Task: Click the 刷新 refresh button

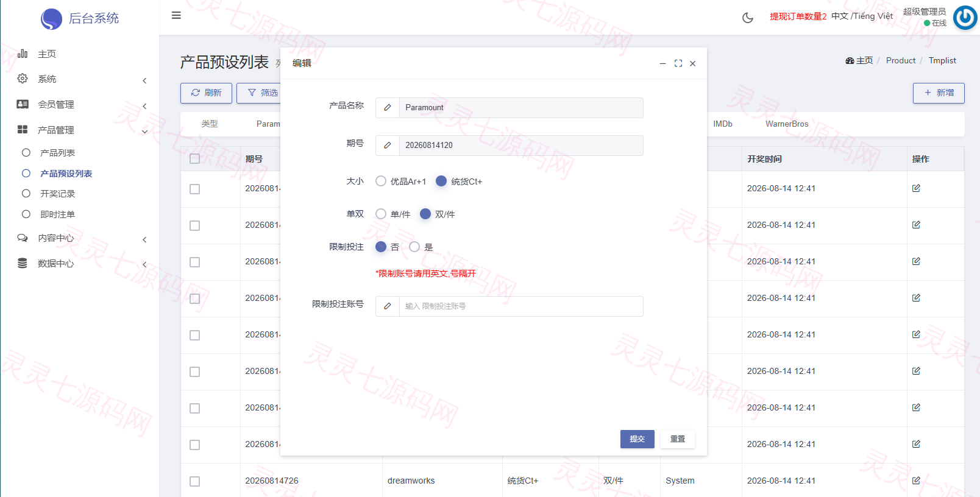Action: coord(206,93)
